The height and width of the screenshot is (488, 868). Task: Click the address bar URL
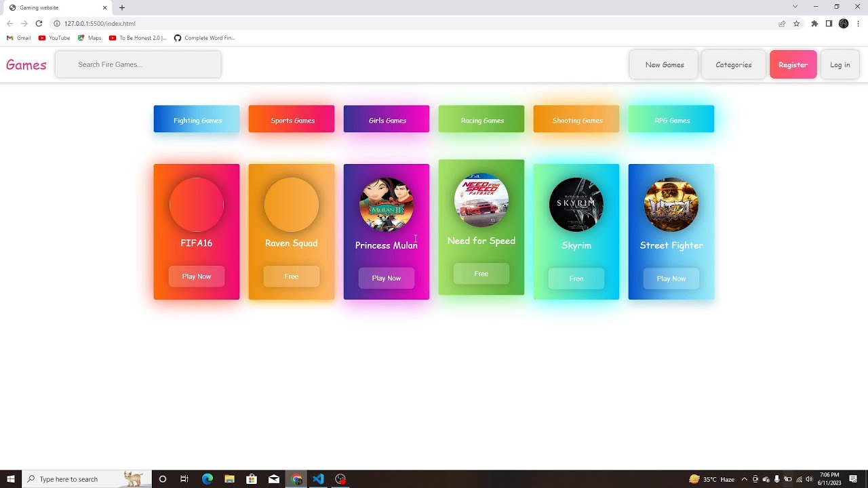coord(100,23)
